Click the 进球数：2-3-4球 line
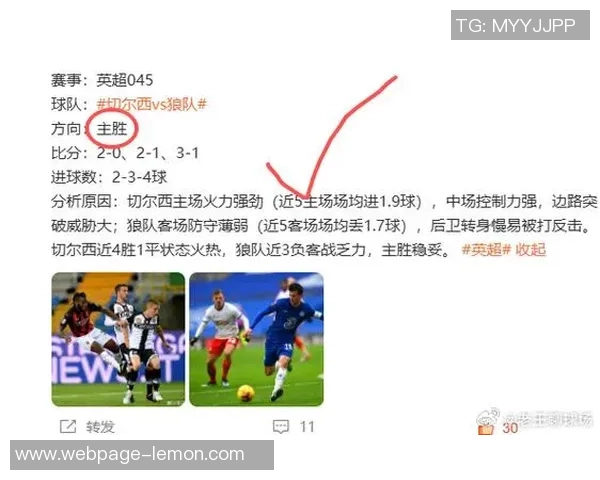The height and width of the screenshot is (480, 600). (109, 177)
